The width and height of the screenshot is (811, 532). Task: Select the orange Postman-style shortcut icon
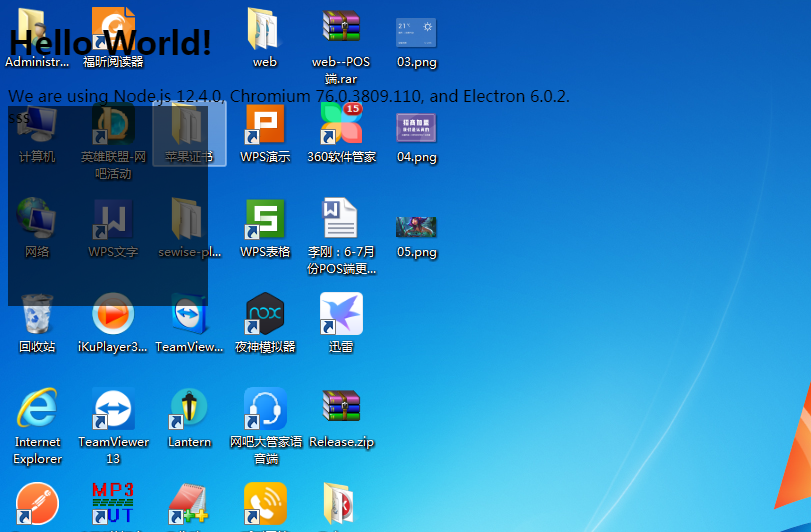(37, 504)
